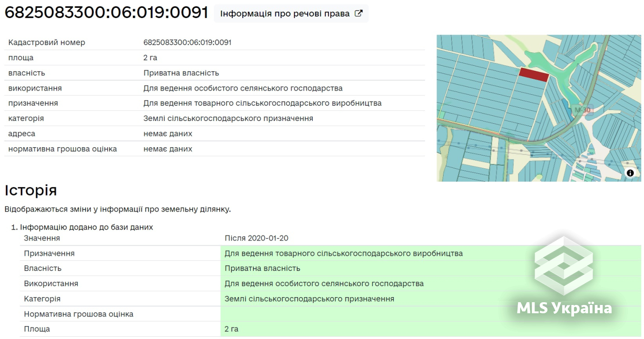Screen dimensions: 644x339
Task: Select the 2 га value in the top table
Action: (150, 57)
